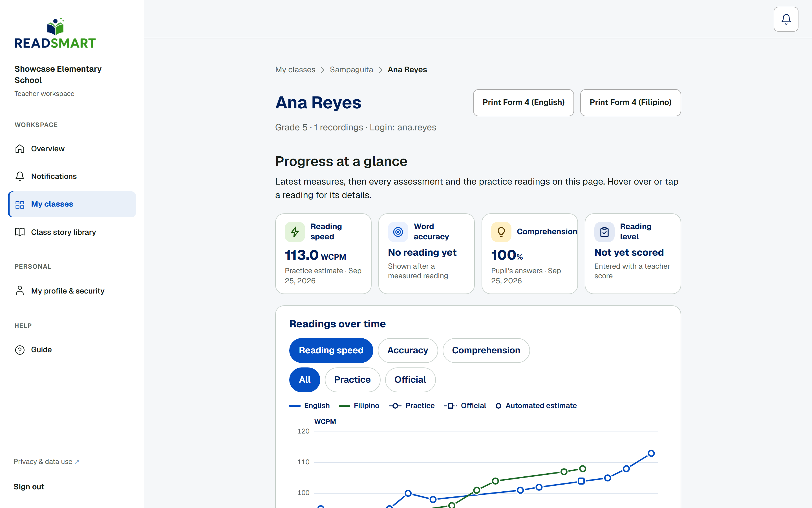The width and height of the screenshot is (812, 508).
Task: Click the ReadSmart logo
Action: (55, 33)
